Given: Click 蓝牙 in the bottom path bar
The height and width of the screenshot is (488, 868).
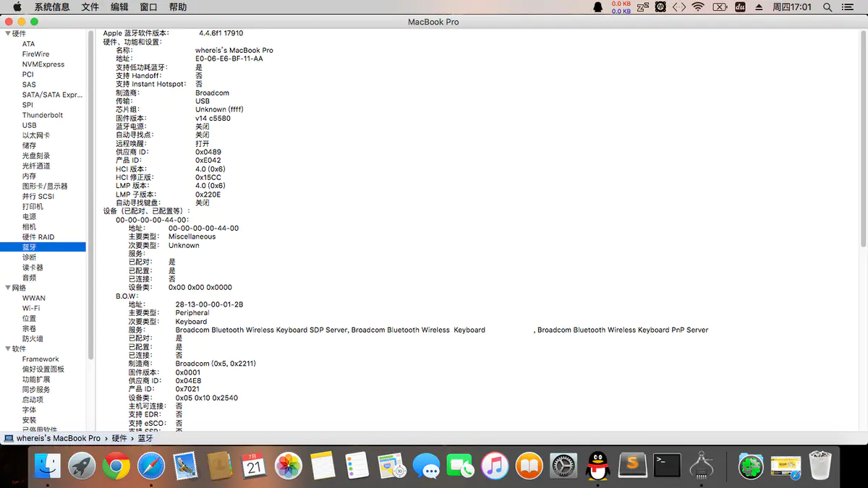Looking at the screenshot, I should pyautogui.click(x=145, y=438).
